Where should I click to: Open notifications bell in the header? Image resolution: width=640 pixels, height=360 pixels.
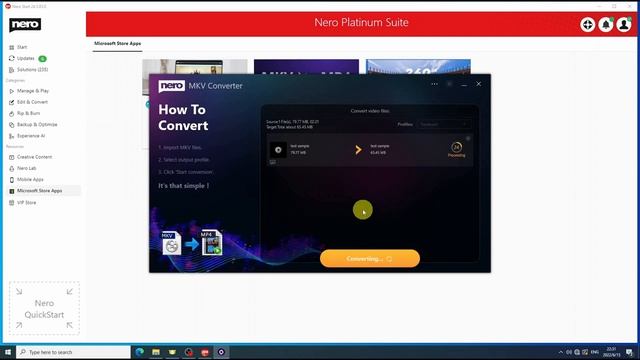pyautogui.click(x=606, y=24)
